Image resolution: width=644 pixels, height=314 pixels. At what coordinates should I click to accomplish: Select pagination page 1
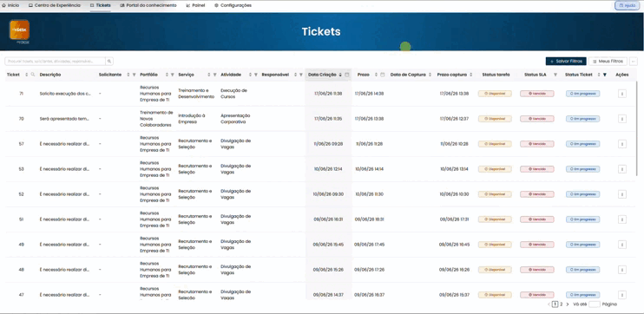tap(555, 304)
